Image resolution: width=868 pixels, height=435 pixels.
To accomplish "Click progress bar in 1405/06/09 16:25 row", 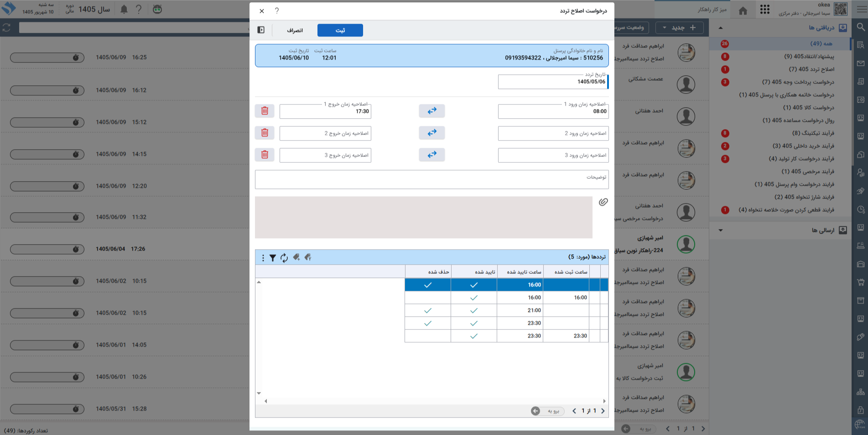I will [x=47, y=58].
